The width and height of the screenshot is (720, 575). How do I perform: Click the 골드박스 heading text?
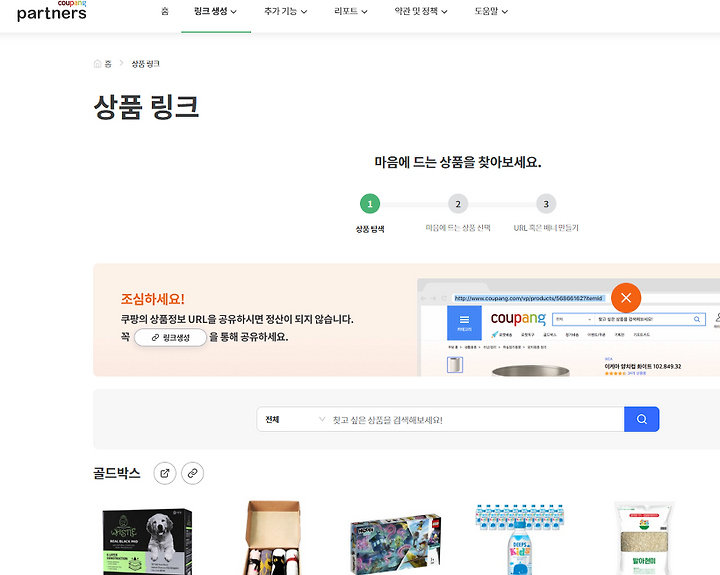[117, 473]
